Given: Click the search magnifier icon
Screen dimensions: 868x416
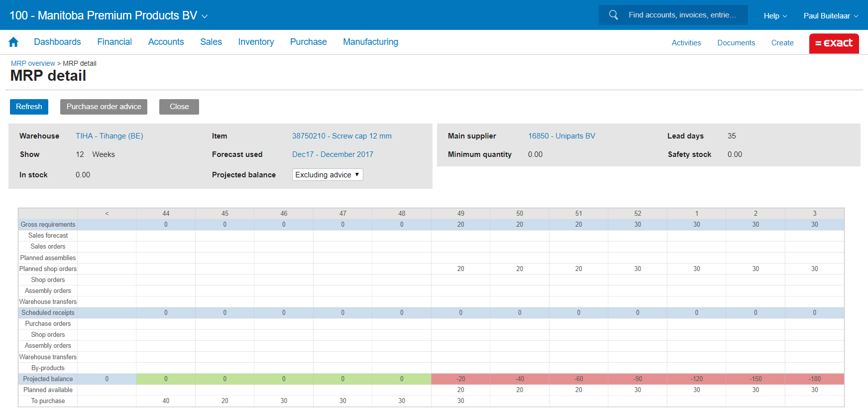Looking at the screenshot, I should tap(613, 15).
